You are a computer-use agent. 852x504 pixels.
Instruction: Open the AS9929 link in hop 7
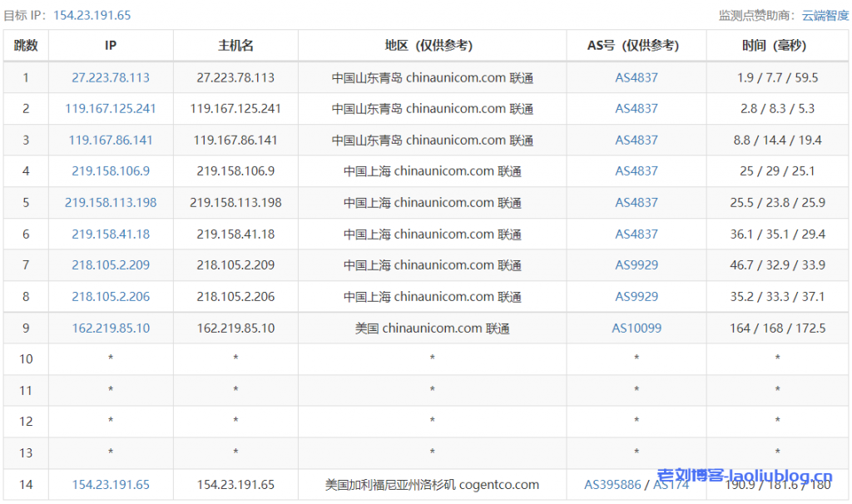[637, 264]
